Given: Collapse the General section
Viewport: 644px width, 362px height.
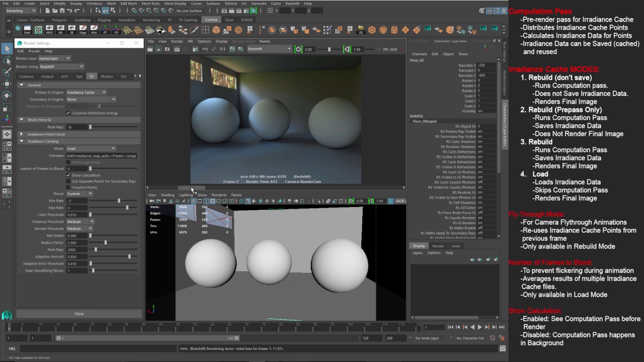Looking at the screenshot, I should click(22, 85).
